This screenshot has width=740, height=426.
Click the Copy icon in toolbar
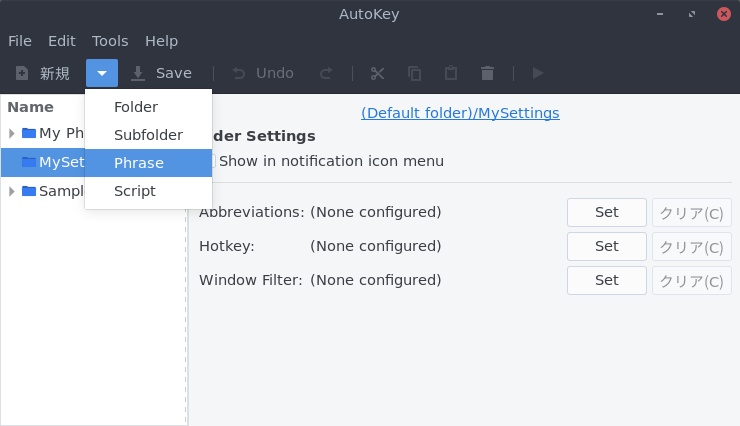click(x=414, y=74)
